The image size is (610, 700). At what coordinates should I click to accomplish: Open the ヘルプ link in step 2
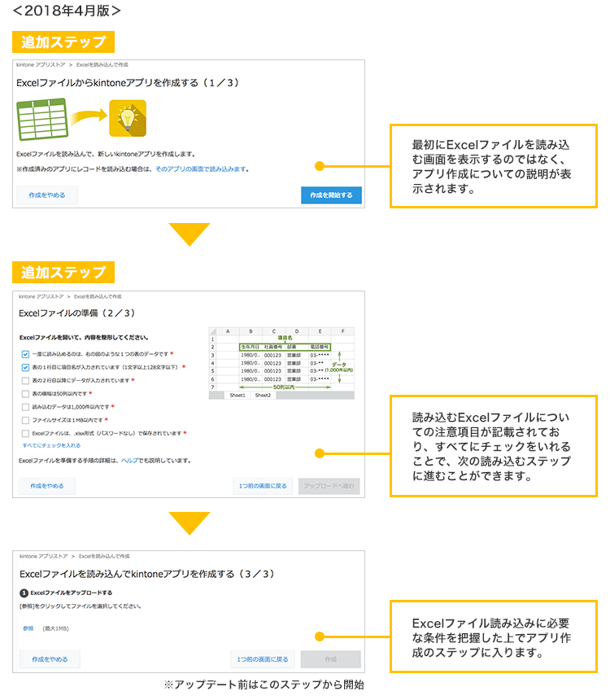[129, 460]
